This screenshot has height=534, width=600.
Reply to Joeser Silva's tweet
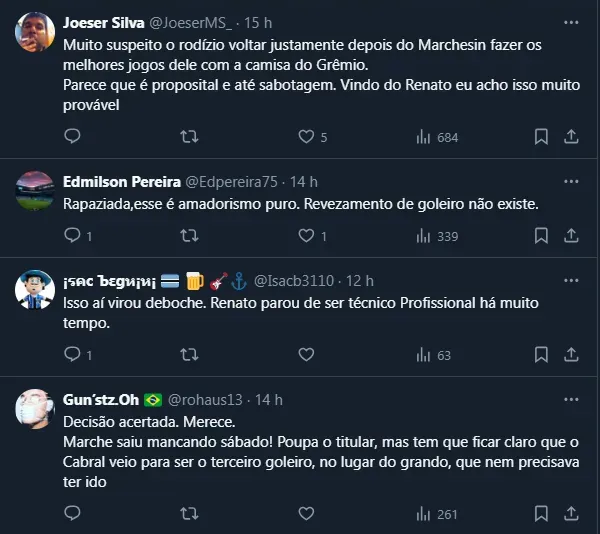pyautogui.click(x=72, y=136)
